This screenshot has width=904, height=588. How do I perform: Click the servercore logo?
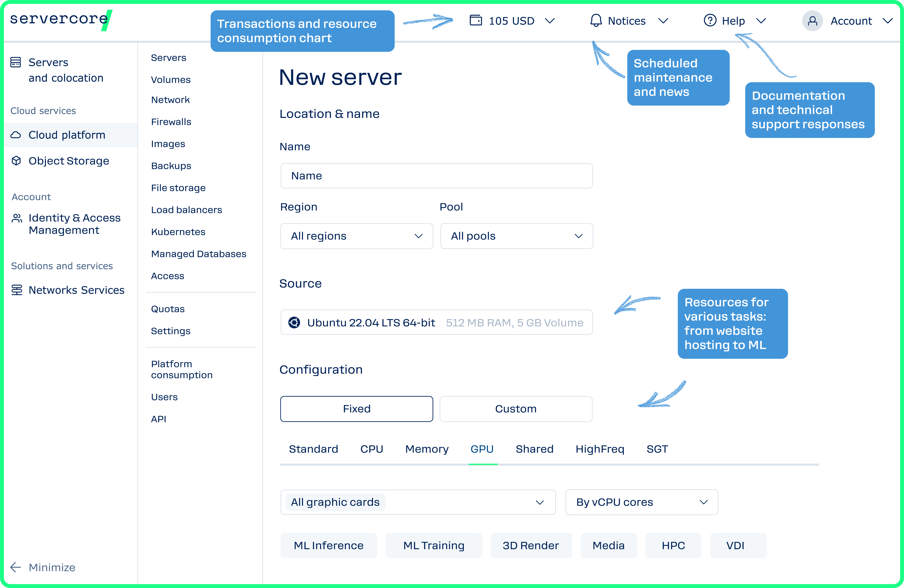pyautogui.click(x=61, y=20)
